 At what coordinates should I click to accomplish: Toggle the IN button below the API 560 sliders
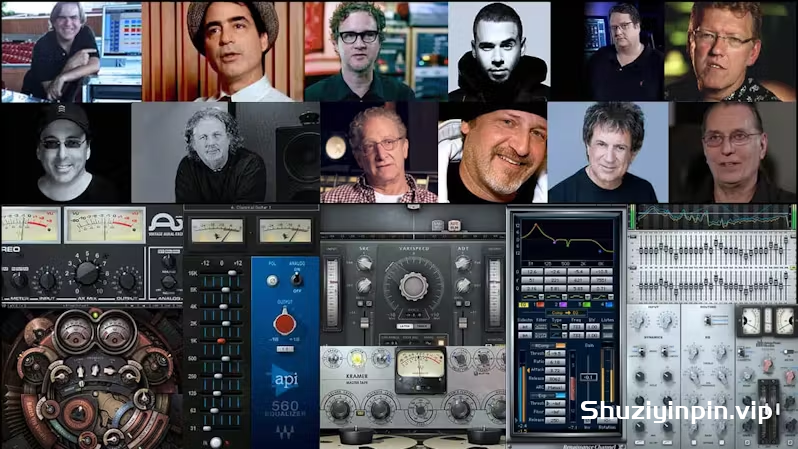click(215, 442)
